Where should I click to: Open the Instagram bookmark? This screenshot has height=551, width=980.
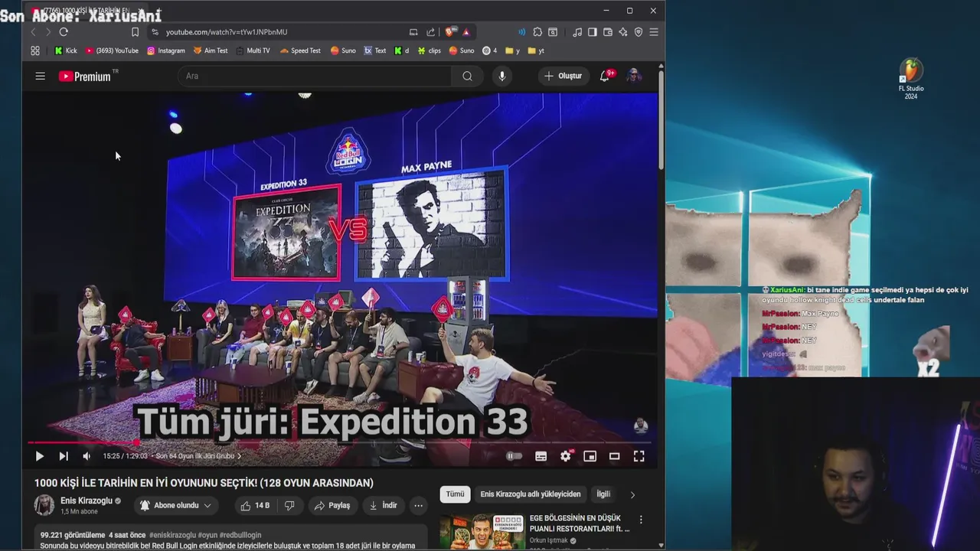tap(166, 51)
